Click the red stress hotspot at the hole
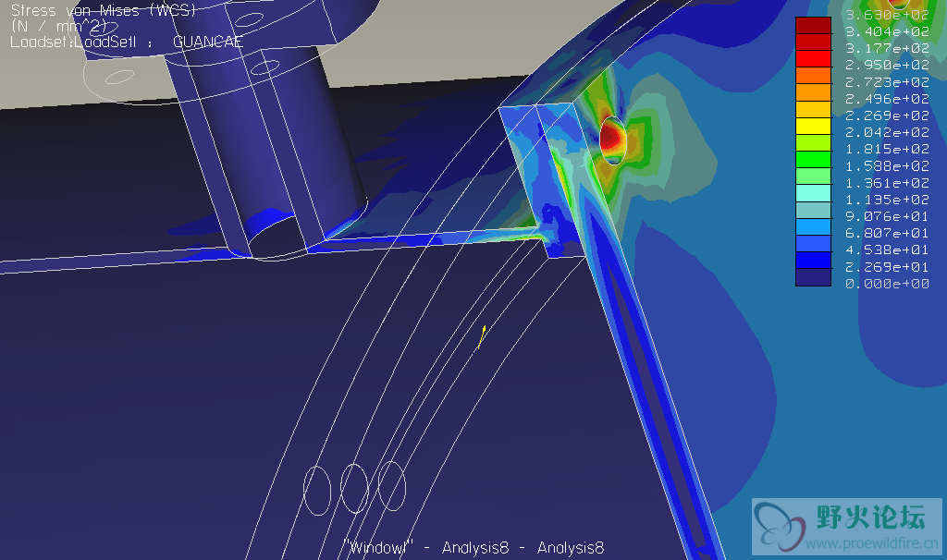This screenshot has height=560, width=947. 611,137
